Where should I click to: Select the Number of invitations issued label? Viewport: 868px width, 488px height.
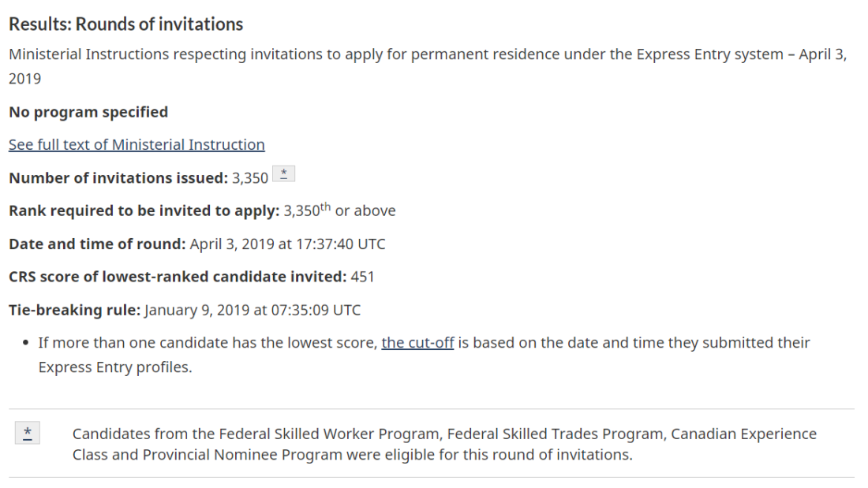coord(118,177)
